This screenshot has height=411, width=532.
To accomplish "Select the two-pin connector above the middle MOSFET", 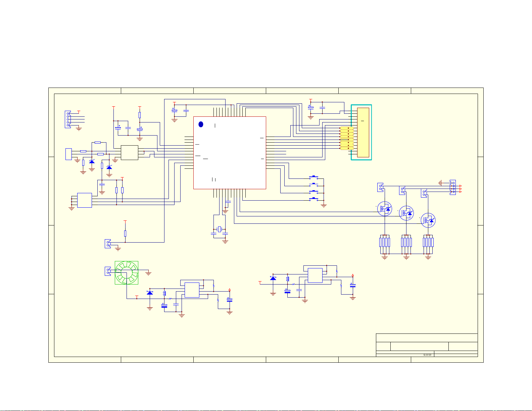I will tap(402, 191).
